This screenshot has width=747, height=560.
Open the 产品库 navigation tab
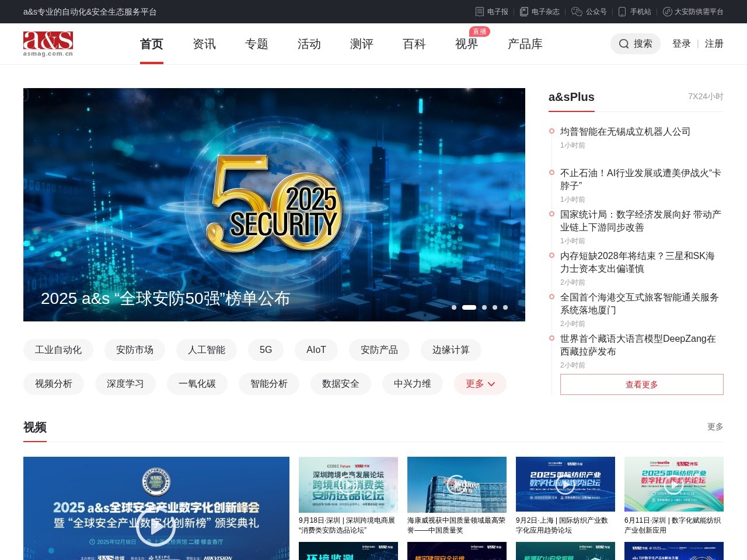click(x=524, y=44)
